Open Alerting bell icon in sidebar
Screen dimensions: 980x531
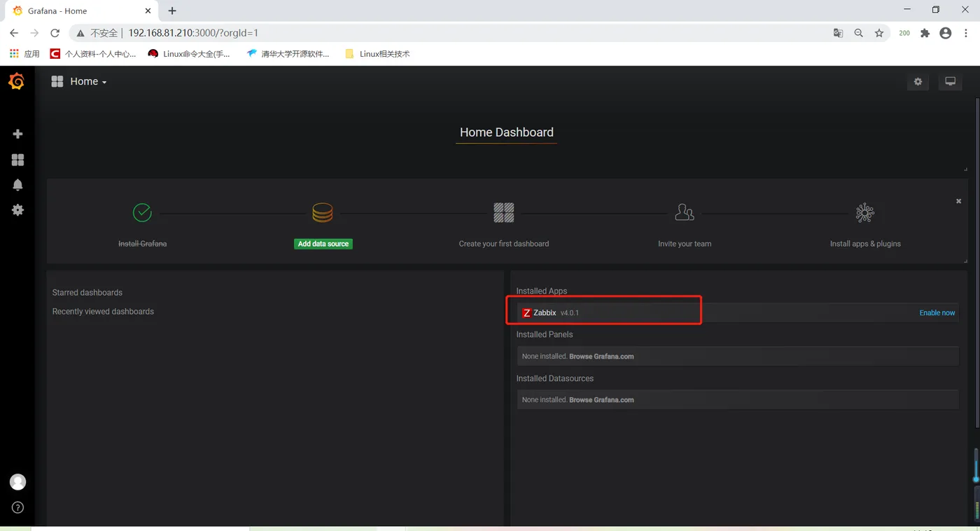point(17,185)
